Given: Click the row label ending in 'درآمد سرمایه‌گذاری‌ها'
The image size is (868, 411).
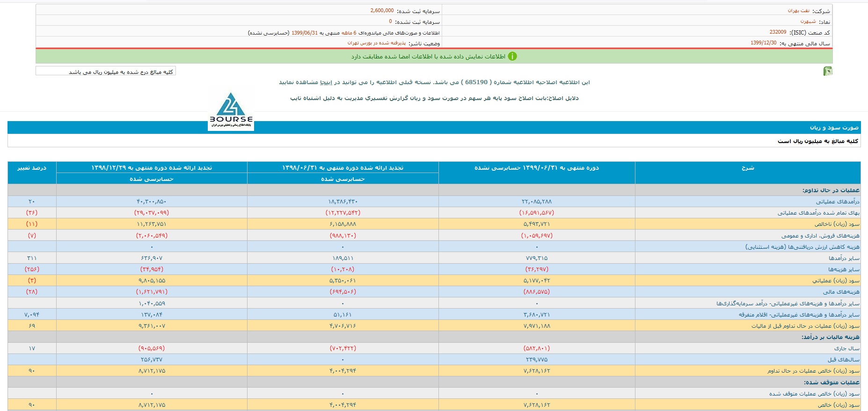Looking at the screenshot, I should click(788, 303).
